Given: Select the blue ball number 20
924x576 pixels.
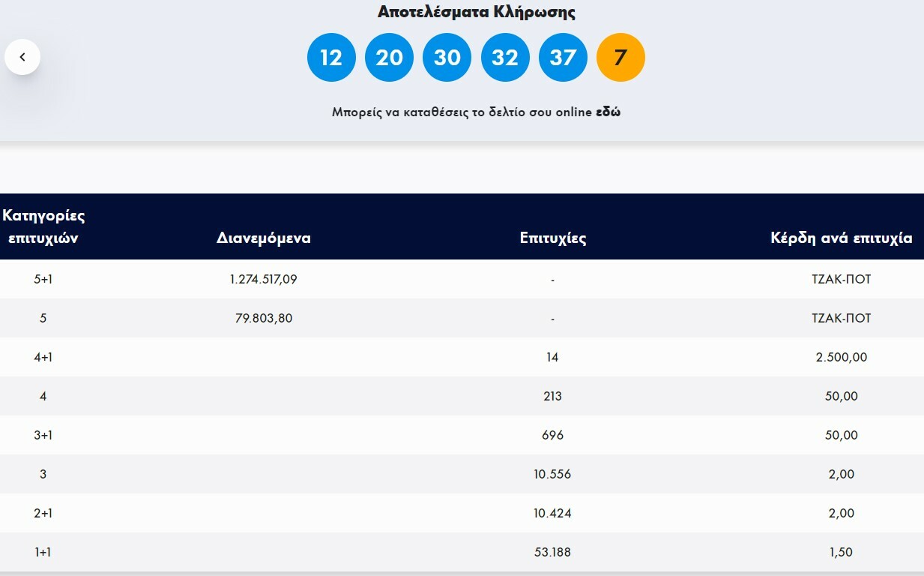Looking at the screenshot, I should 389,57.
